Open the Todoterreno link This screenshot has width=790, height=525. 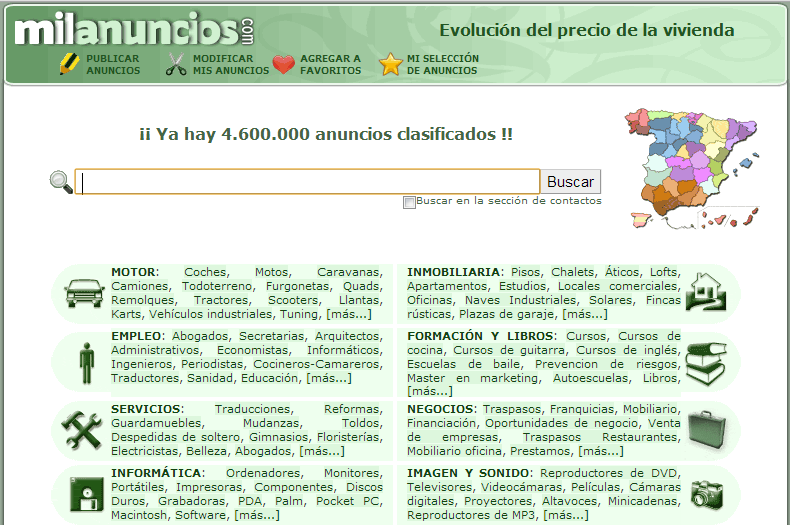(x=217, y=286)
